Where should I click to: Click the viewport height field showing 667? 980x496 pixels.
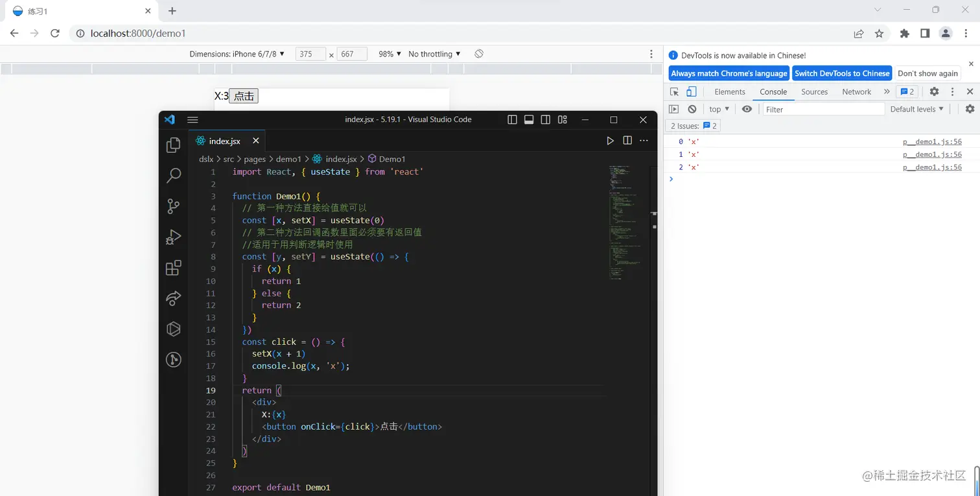pos(352,54)
